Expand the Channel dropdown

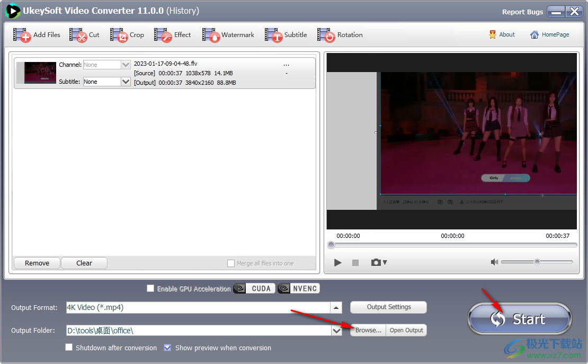pos(126,65)
